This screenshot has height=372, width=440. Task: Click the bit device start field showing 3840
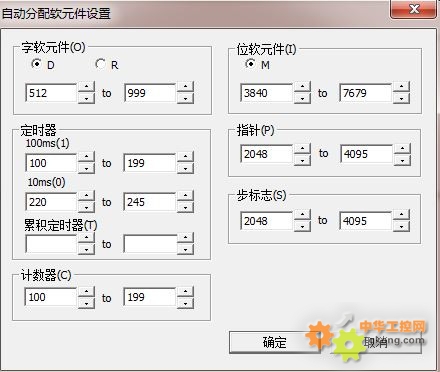(266, 93)
